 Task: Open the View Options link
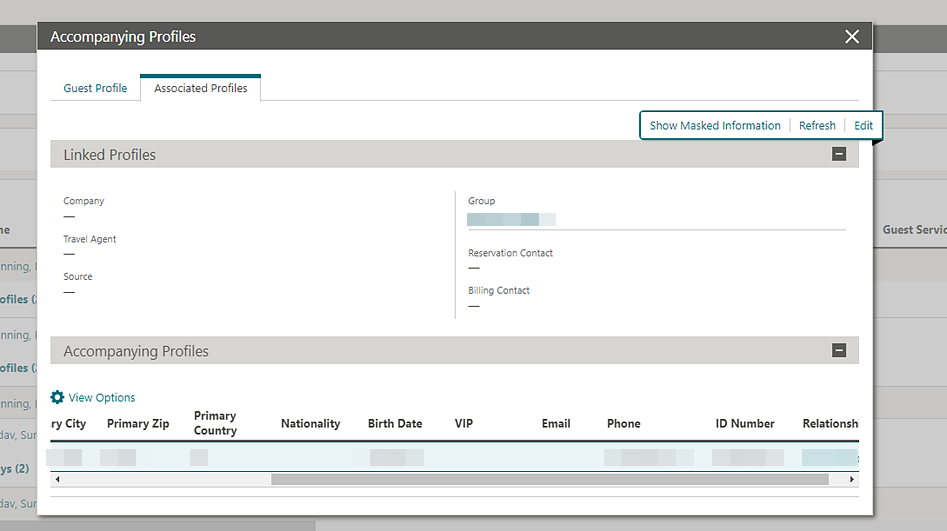(x=101, y=397)
